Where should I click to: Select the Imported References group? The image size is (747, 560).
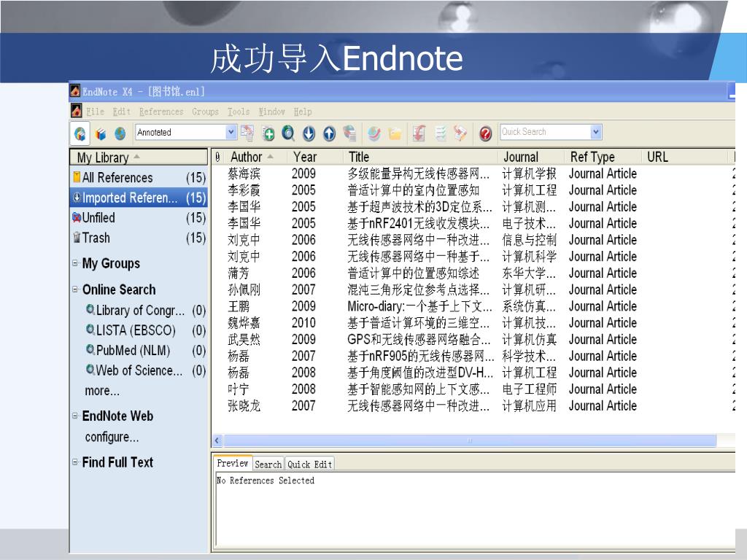click(139, 198)
